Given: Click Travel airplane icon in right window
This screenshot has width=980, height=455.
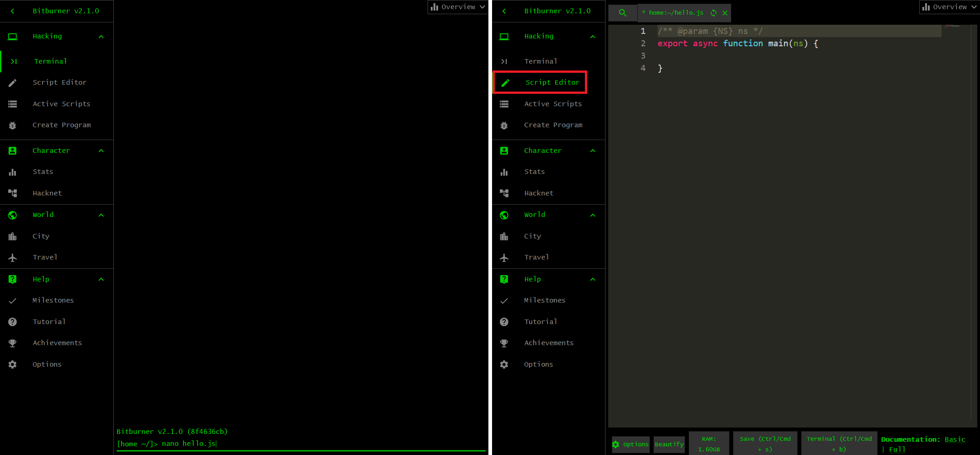Looking at the screenshot, I should click(504, 258).
